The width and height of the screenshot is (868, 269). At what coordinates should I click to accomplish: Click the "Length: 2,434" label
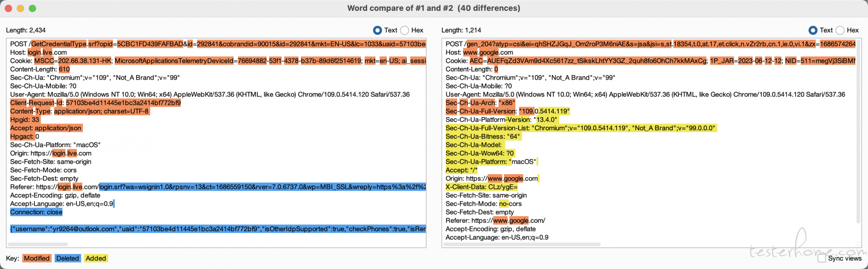26,30
